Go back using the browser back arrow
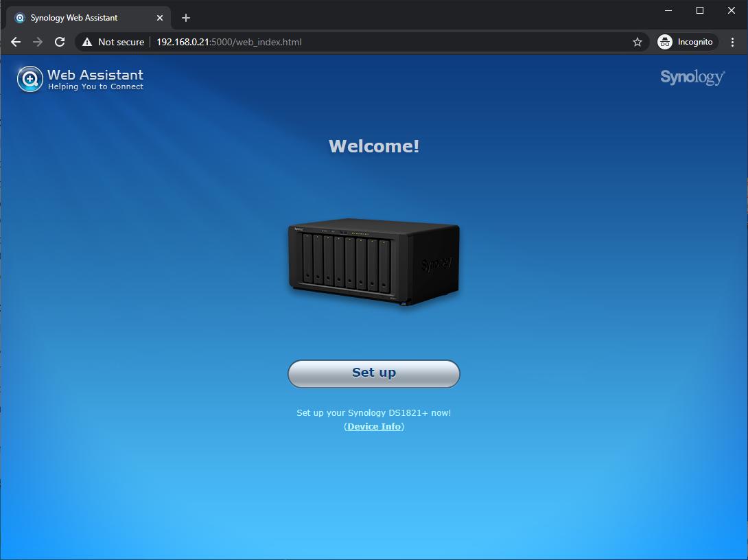748x560 pixels. [16, 42]
